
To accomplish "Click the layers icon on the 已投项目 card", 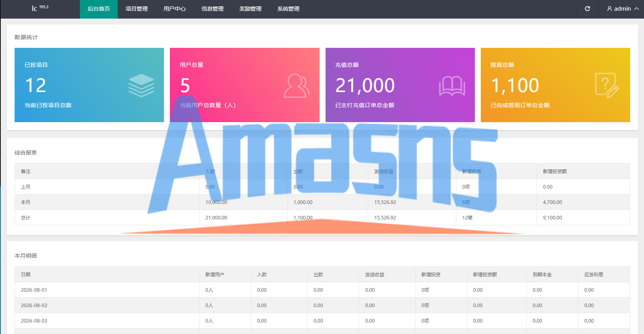I will 141,85.
